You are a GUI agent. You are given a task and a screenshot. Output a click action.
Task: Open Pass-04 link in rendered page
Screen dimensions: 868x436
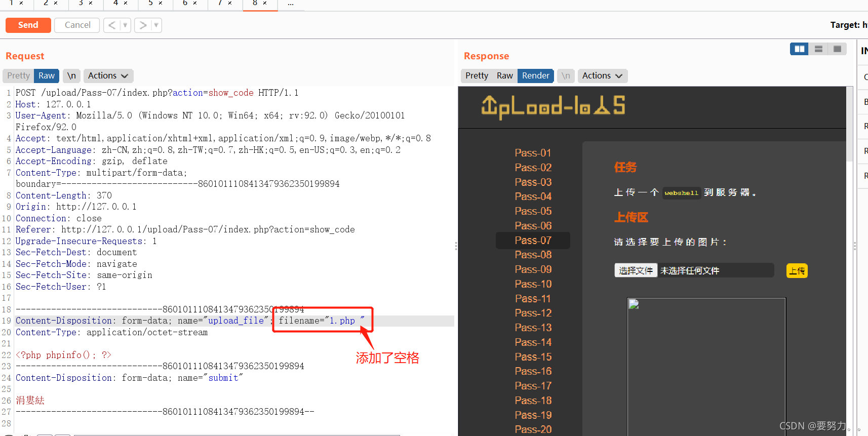tap(533, 196)
